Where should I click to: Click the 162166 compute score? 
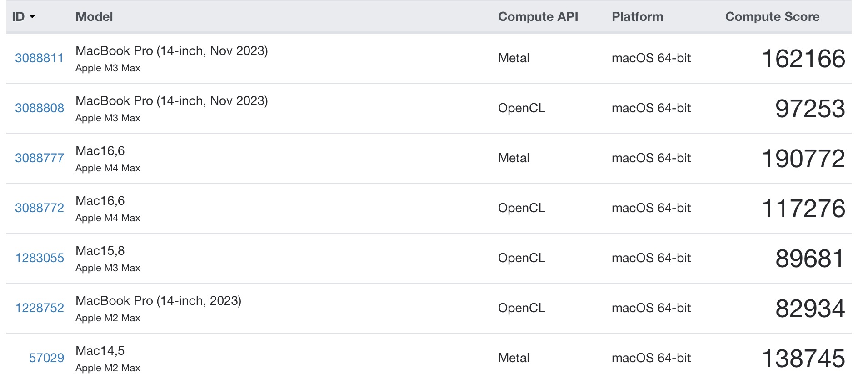coord(803,59)
